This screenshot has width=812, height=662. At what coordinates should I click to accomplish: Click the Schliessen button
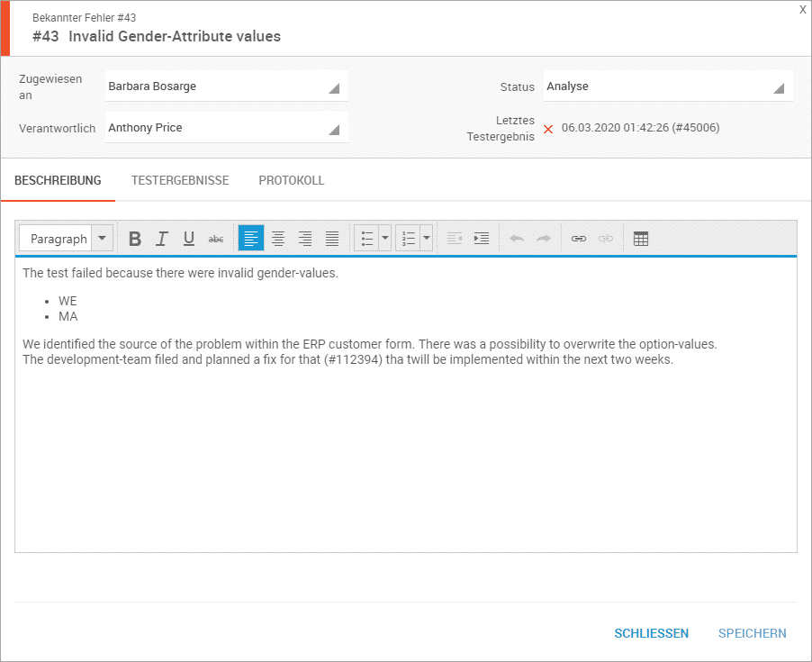pos(652,633)
